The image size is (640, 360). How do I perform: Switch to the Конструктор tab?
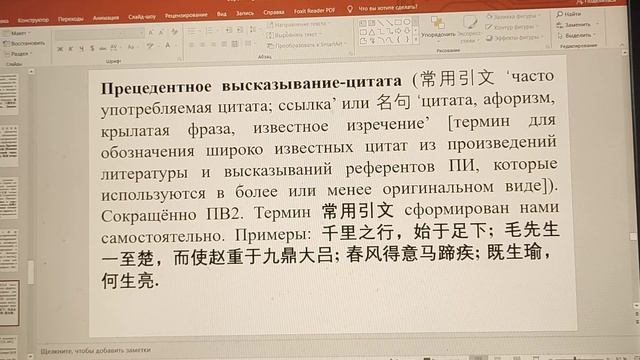(33, 20)
